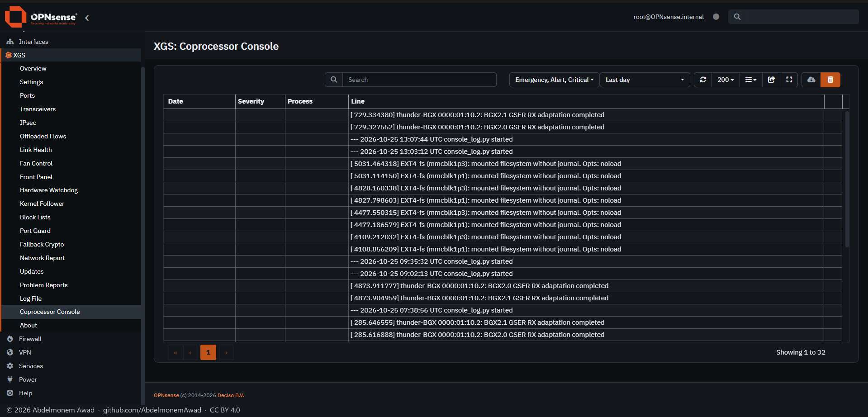This screenshot has width=868, height=417.
Task: Open the Help menu section
Action: tap(71, 393)
